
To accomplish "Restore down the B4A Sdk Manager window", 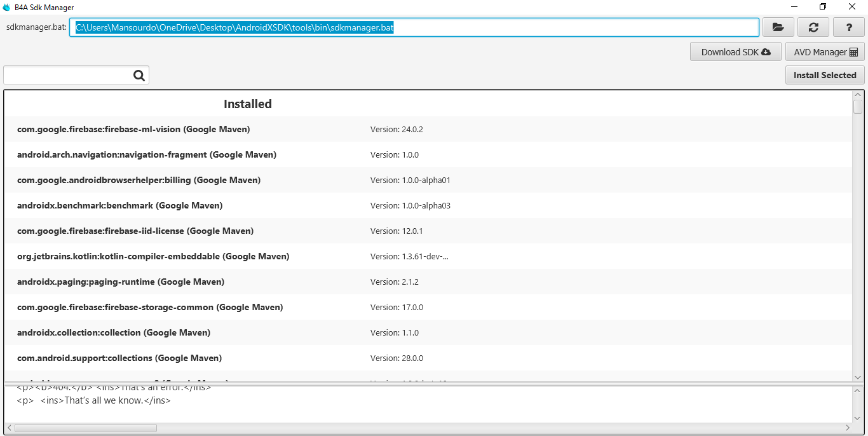I will tap(823, 7).
